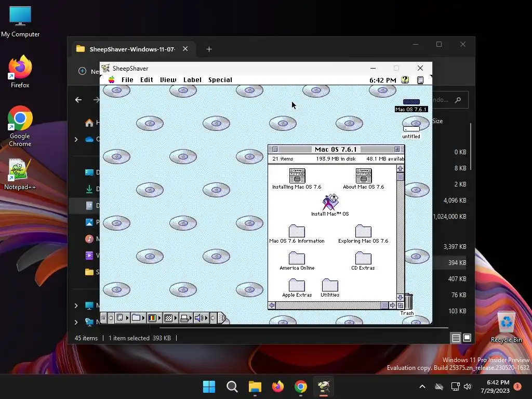Open Videos in Explorer sidebar
Image resolution: width=532 pixels, height=399 pixels.
tap(89, 256)
